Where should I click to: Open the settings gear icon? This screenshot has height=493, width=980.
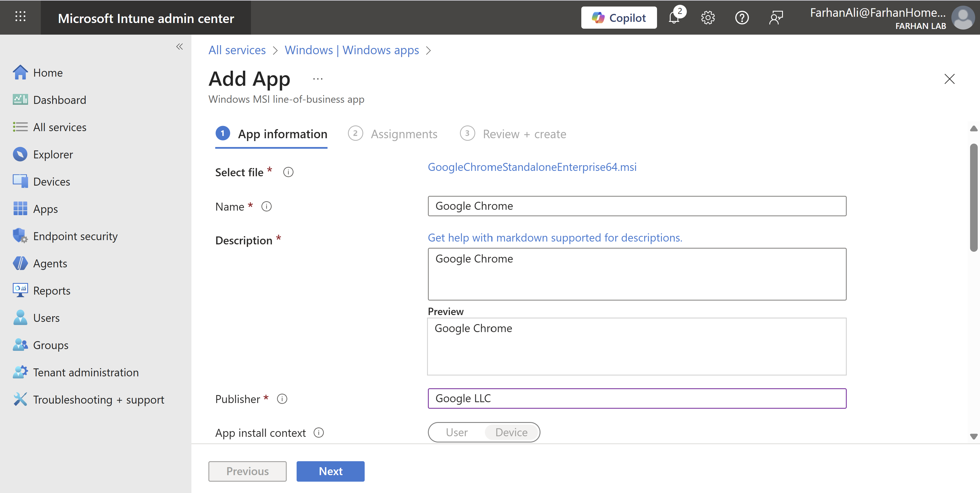707,18
